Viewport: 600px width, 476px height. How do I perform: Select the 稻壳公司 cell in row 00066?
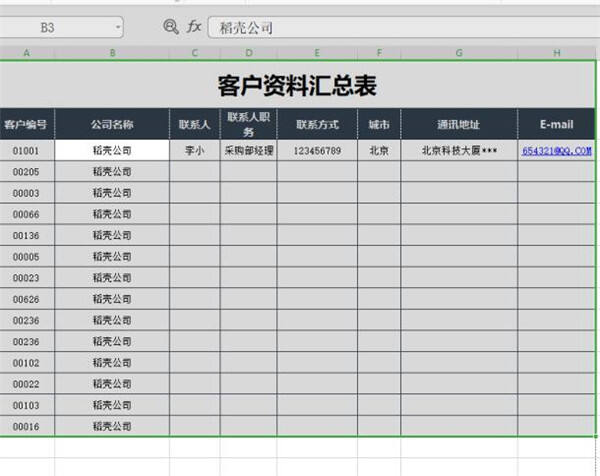pos(112,214)
